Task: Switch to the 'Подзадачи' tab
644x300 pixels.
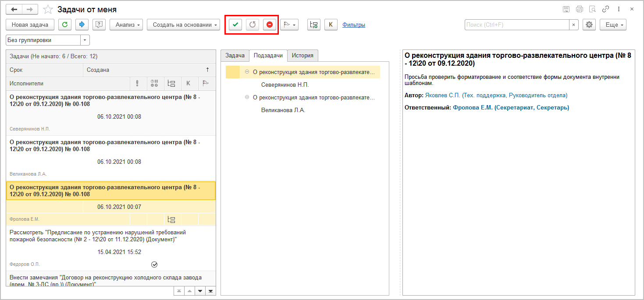Action: (268, 56)
